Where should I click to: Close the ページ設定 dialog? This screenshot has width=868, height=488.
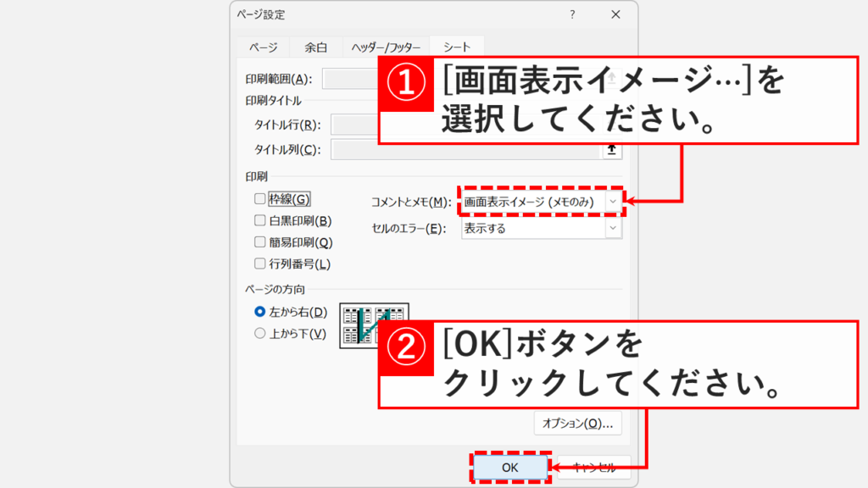coord(615,14)
